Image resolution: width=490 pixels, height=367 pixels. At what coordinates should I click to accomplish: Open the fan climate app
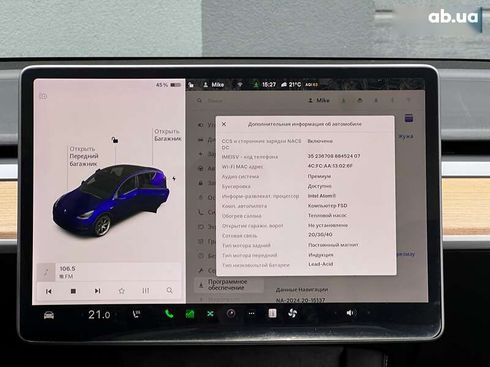(293, 313)
